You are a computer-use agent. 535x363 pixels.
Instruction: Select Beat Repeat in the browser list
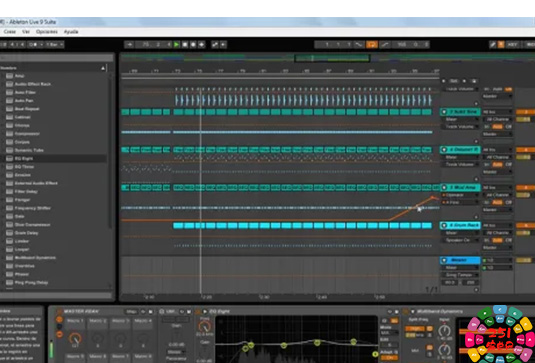[27, 109]
